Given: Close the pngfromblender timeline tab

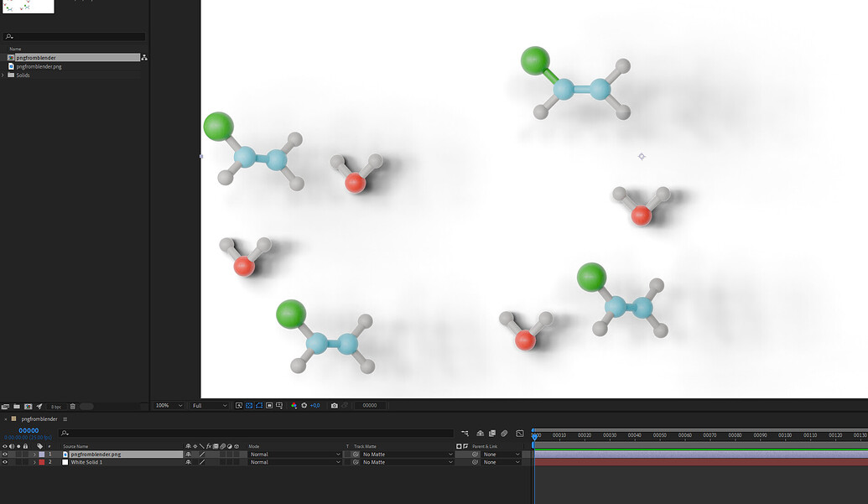Looking at the screenshot, I should [x=6, y=419].
